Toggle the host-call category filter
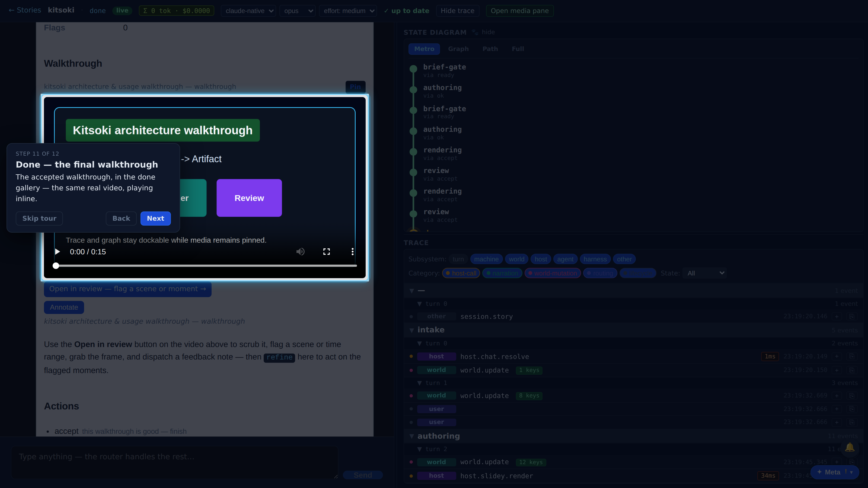 (x=461, y=273)
